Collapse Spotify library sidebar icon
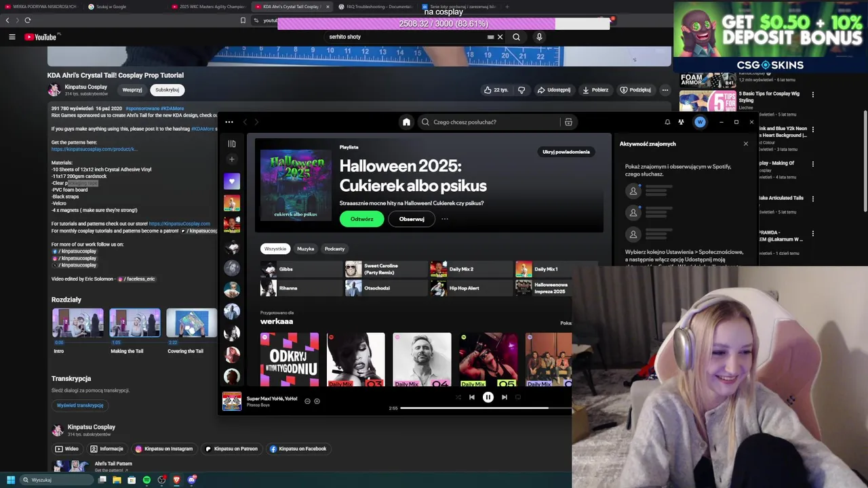This screenshot has width=868, height=488. (232, 144)
